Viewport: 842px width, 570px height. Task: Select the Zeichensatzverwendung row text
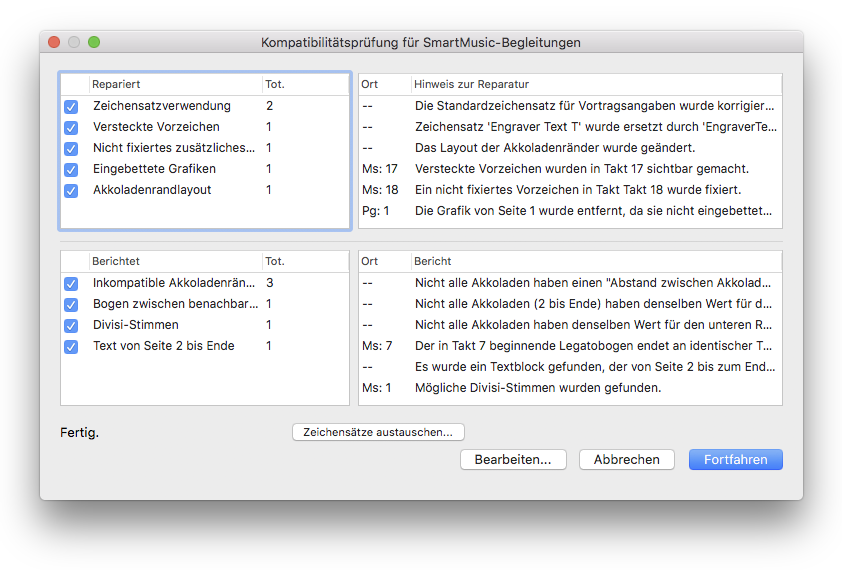[x=162, y=106]
